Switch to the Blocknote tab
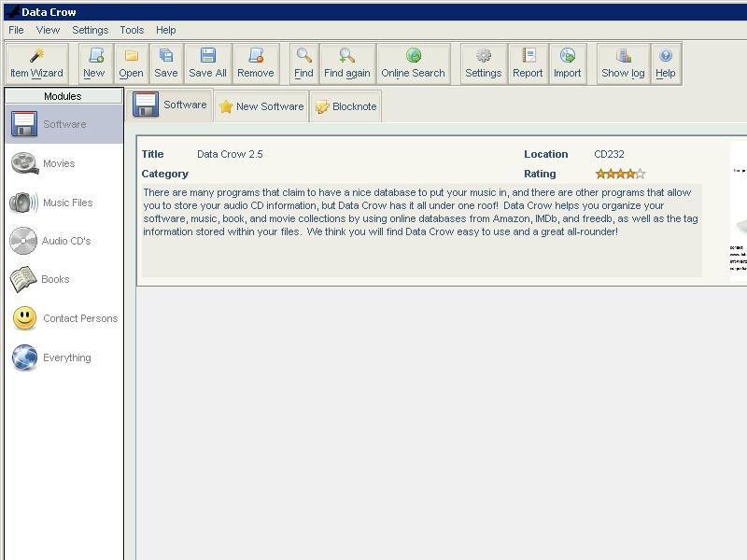Screen dimensions: 747x560 (345, 106)
